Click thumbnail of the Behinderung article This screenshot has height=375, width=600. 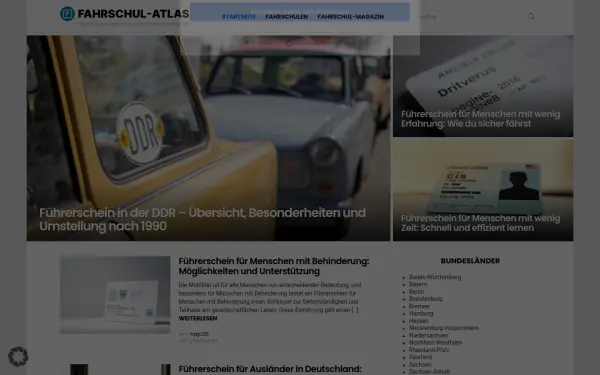point(115,295)
